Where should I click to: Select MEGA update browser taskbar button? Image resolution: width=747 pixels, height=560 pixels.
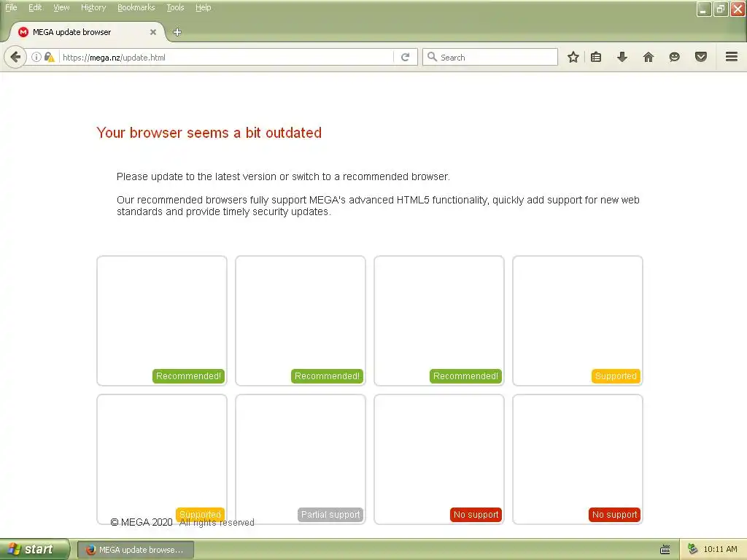pos(136,550)
